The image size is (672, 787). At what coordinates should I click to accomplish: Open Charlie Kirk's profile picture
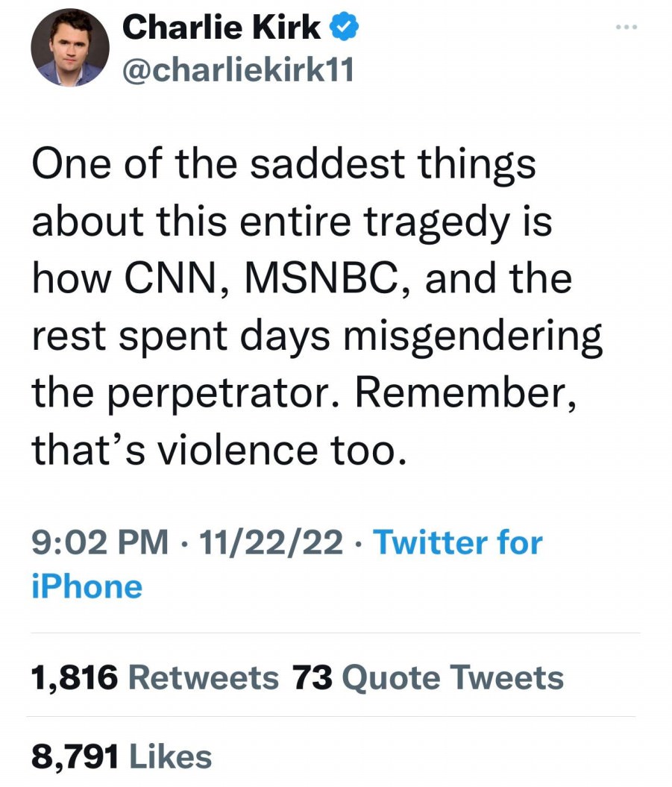pos(70,48)
